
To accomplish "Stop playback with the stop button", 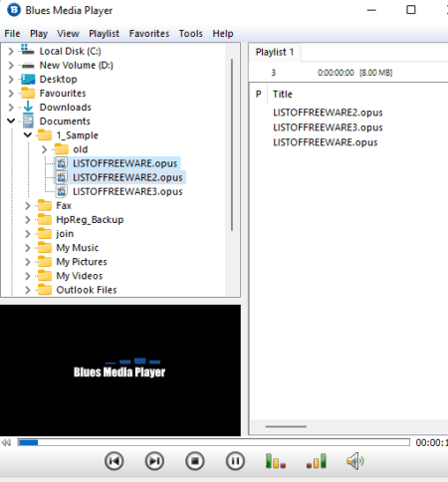I will click(195, 461).
